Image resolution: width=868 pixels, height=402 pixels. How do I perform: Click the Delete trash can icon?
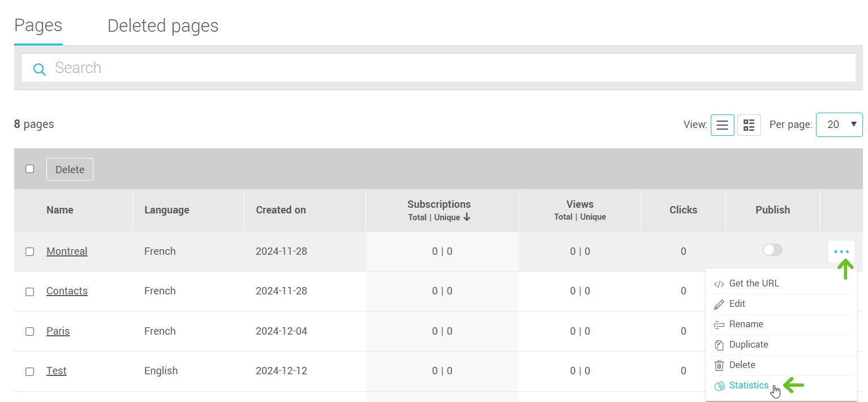(719, 365)
